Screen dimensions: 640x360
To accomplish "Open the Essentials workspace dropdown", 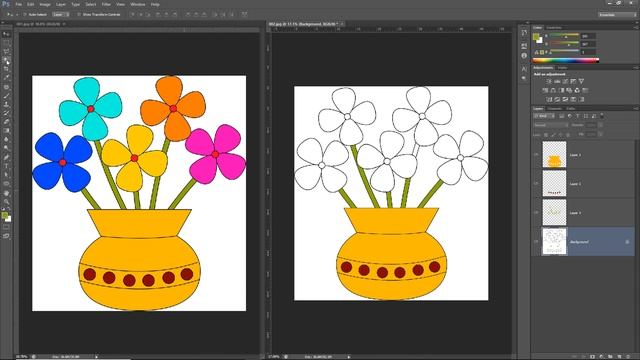I will [x=618, y=15].
